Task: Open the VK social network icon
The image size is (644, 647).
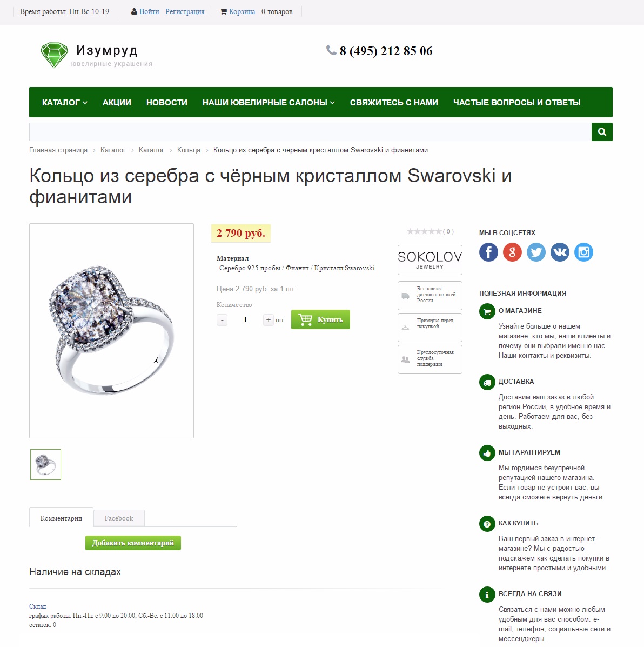Action: (x=560, y=252)
